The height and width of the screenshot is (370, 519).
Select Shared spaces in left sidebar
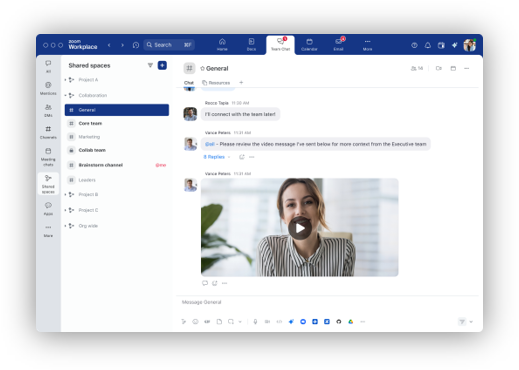pyautogui.click(x=48, y=184)
